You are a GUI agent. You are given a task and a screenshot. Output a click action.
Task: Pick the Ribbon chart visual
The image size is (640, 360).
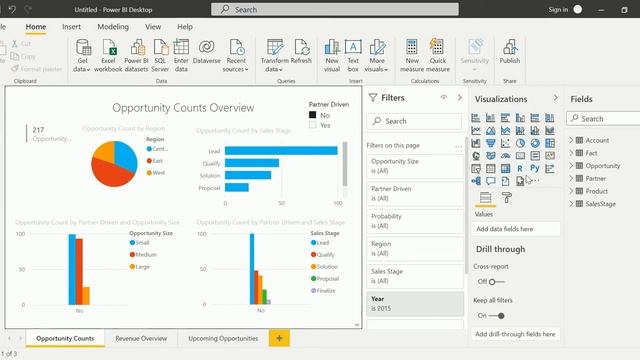[549, 131]
